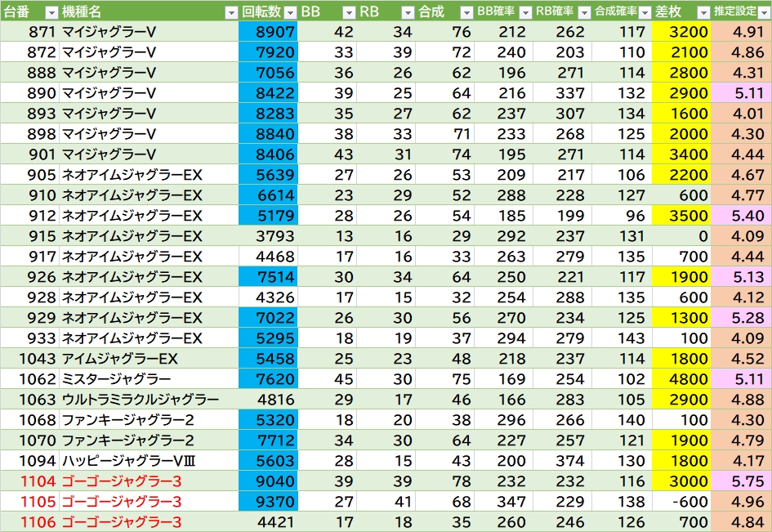
Task: Select the 回転数 cell showing 4468
Action: pyautogui.click(x=268, y=257)
